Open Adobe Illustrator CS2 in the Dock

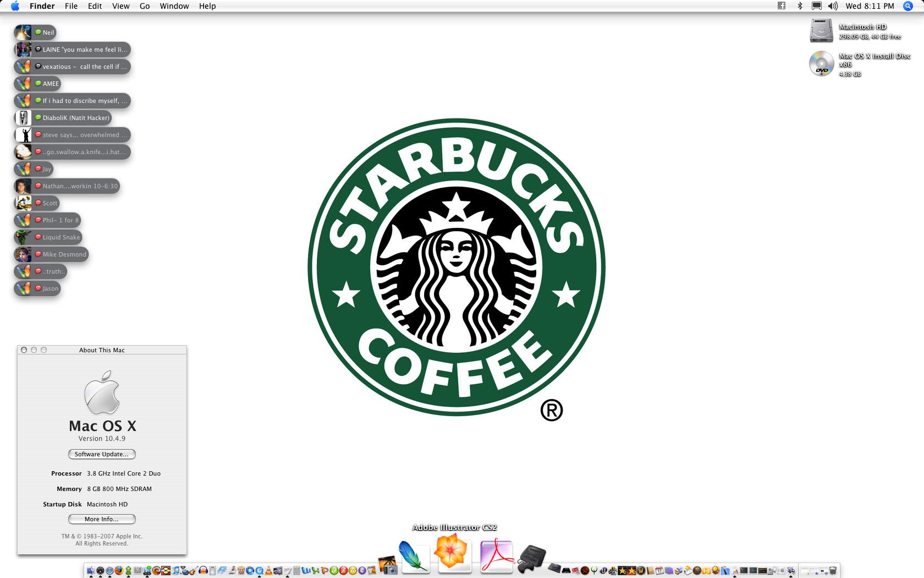click(453, 554)
